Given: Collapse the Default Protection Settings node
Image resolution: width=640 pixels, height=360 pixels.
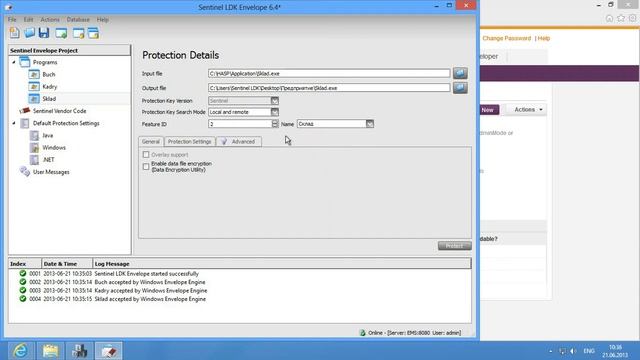Looking at the screenshot, I should click(14, 123).
